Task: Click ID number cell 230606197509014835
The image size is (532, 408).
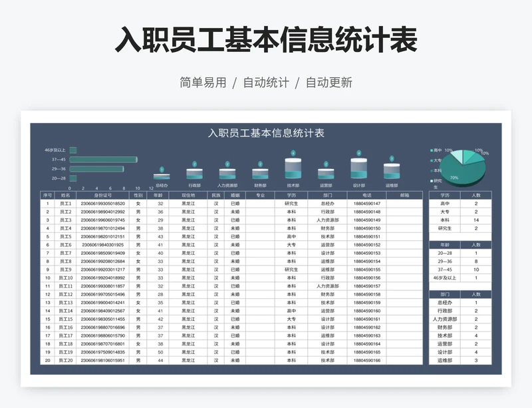Action: click(x=103, y=352)
